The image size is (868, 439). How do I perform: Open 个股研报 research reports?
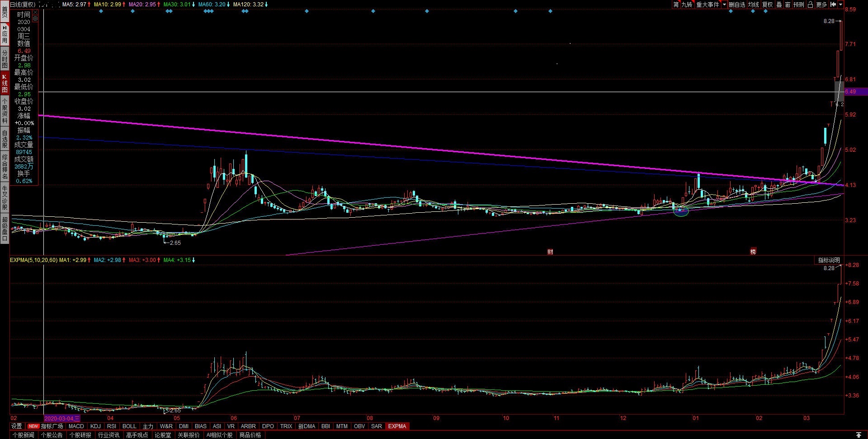(80, 435)
